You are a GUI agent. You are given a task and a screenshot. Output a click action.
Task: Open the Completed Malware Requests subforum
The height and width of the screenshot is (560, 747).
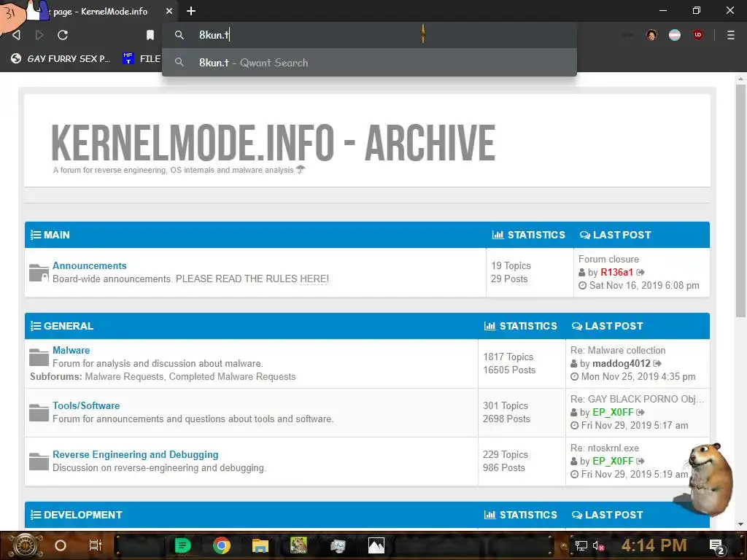tap(232, 377)
